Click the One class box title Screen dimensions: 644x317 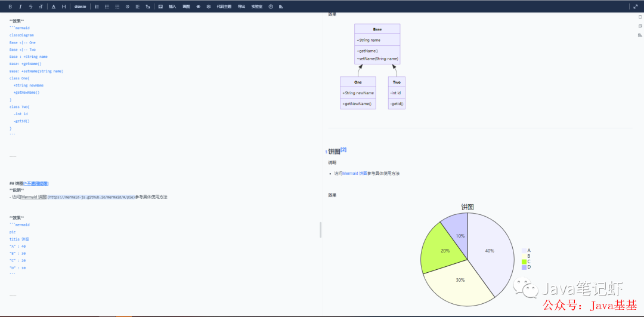pyautogui.click(x=358, y=82)
